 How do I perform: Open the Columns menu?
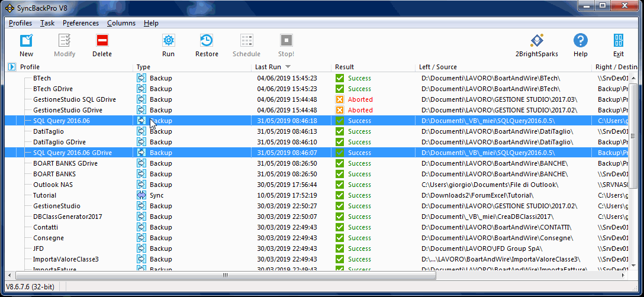point(121,23)
